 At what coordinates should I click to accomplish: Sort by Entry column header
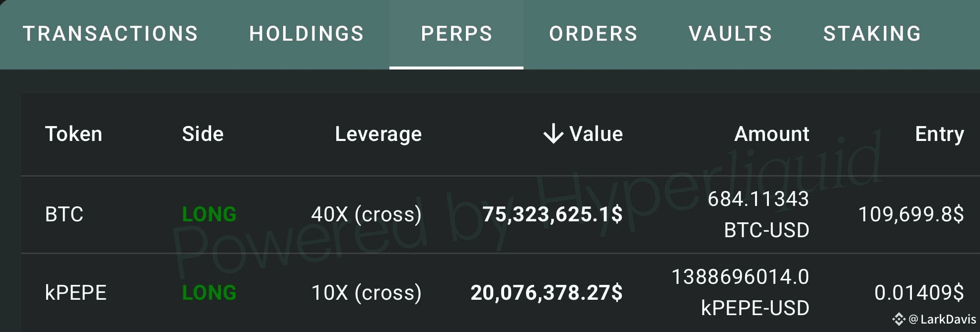[939, 134]
